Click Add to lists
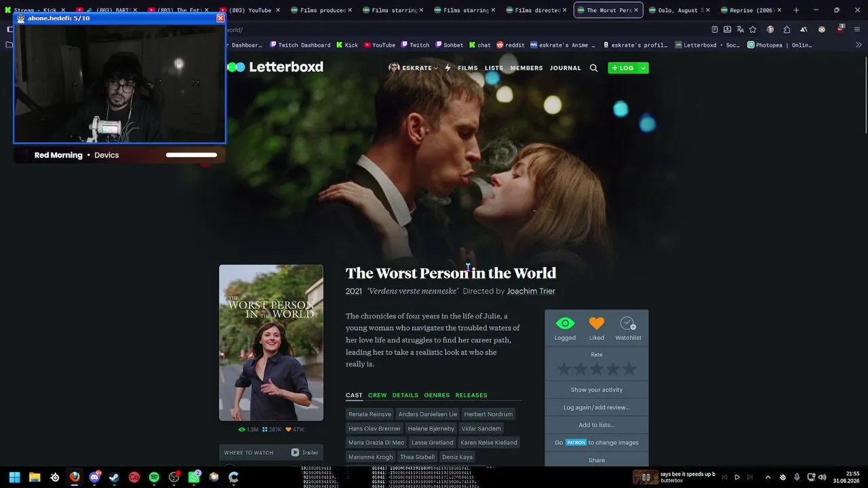This screenshot has width=868, height=488. [597, 425]
